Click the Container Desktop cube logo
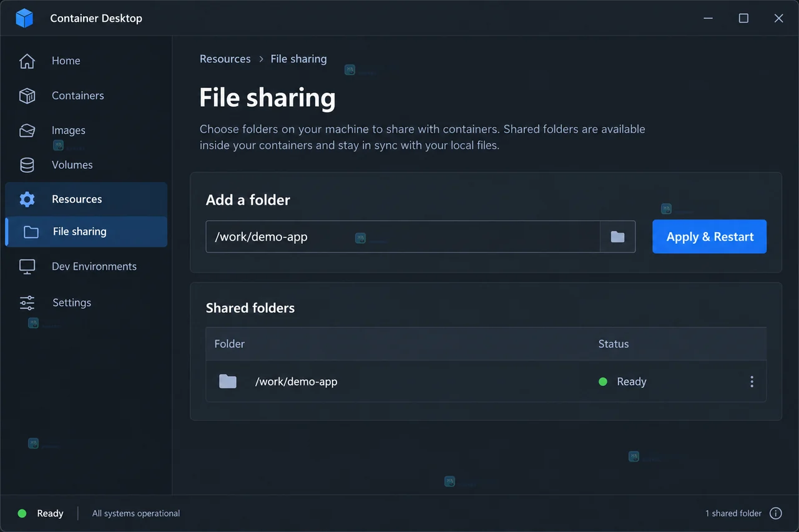The height and width of the screenshot is (532, 799). click(x=24, y=18)
